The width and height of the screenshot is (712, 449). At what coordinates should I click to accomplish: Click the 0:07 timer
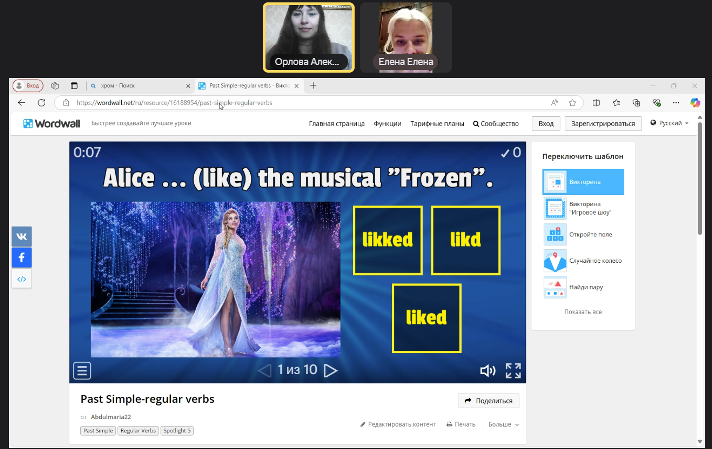click(87, 152)
